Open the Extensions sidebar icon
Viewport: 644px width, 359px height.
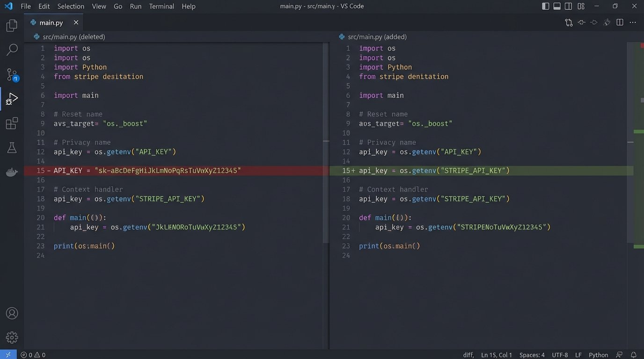coord(12,123)
